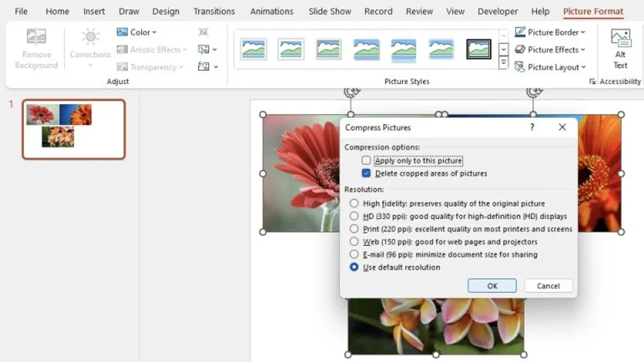The image size is (644, 362).
Task: Click rotation handle above the right orange flower
Action: pos(533,92)
